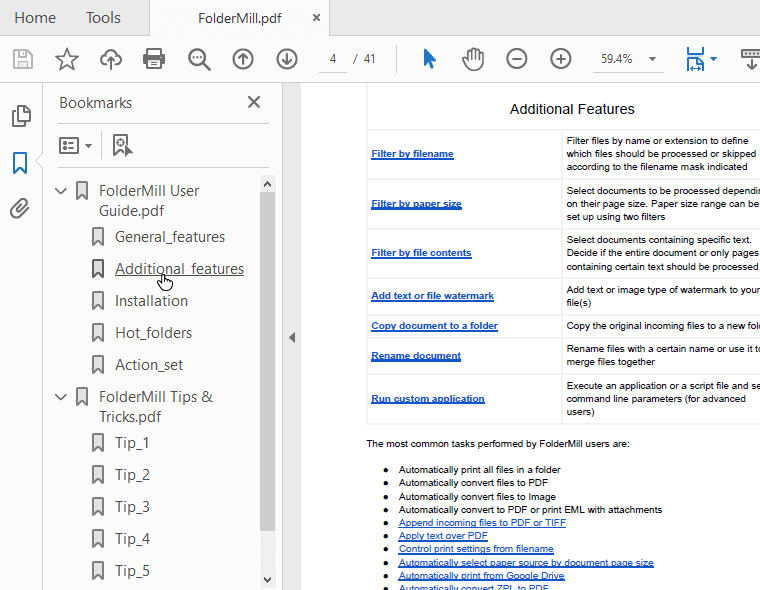
Task: Open Control print settings from filename link
Action: pos(475,549)
